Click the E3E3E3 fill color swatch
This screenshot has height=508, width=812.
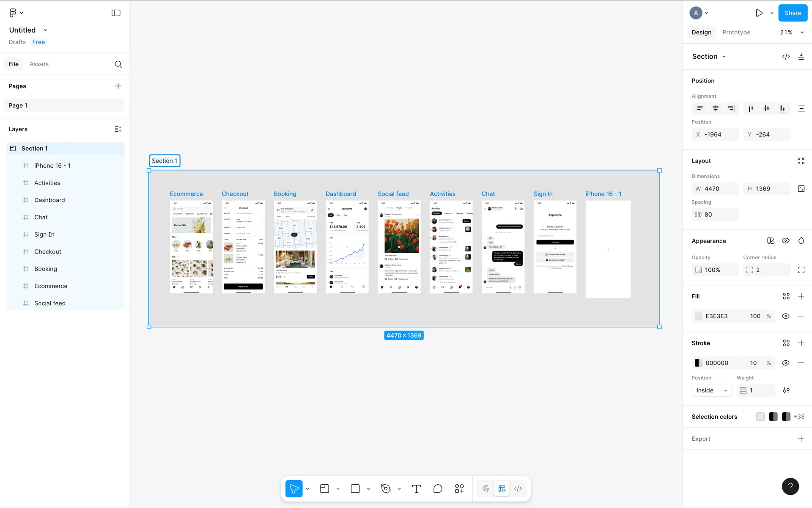click(699, 316)
